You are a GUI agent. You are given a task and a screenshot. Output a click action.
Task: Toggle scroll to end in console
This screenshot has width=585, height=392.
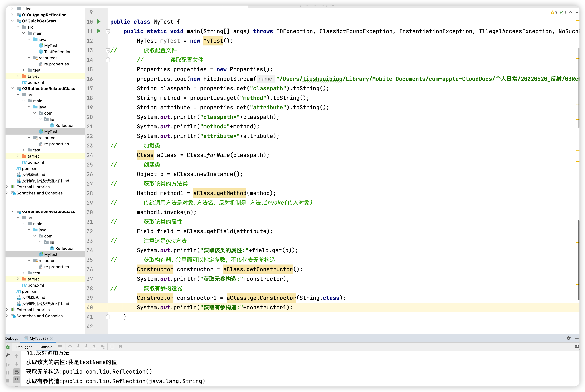(x=16, y=380)
